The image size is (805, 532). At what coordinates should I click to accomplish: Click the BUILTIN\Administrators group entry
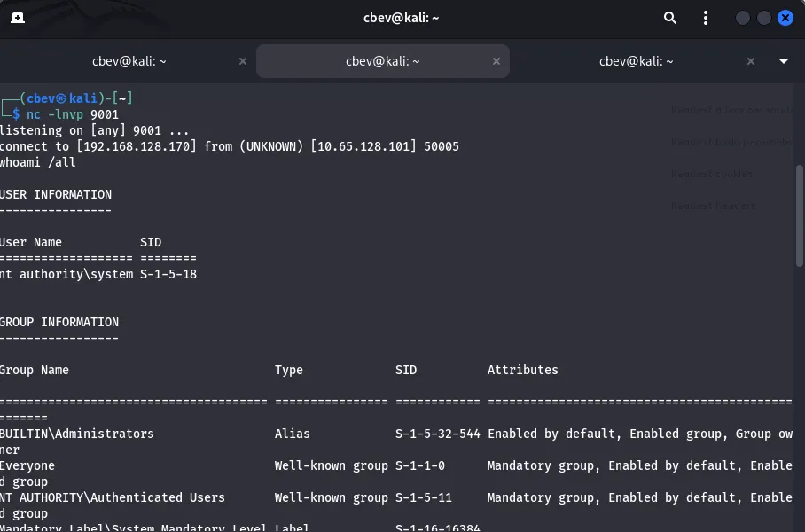[x=77, y=434]
